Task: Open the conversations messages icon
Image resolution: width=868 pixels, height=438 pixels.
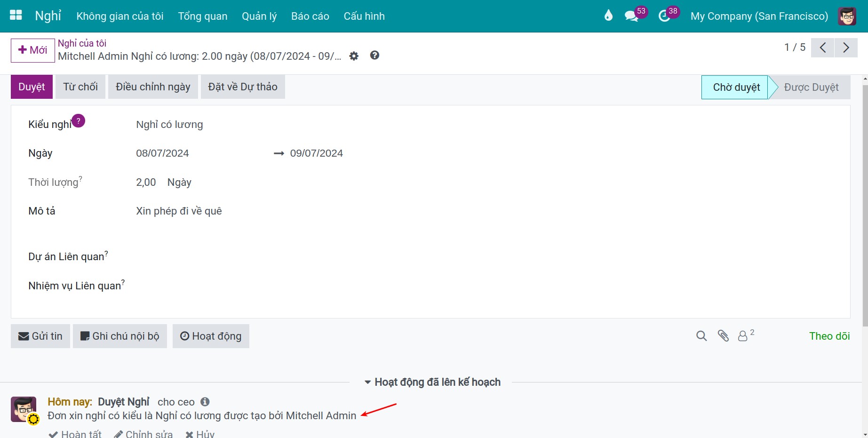Action: (x=631, y=16)
